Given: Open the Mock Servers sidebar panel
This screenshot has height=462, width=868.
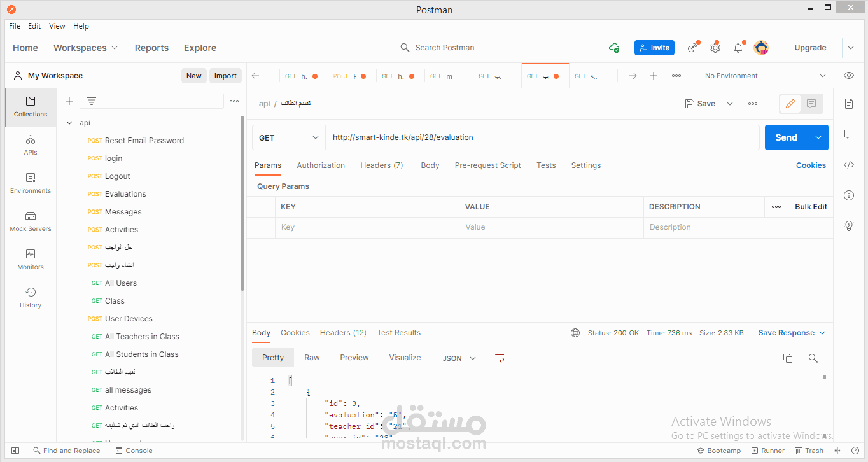Looking at the screenshot, I should (31, 221).
